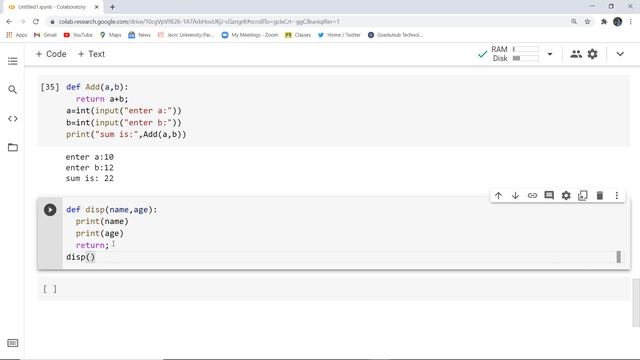
Task: Open the Chrome three-dot menu
Action: (x=631, y=22)
